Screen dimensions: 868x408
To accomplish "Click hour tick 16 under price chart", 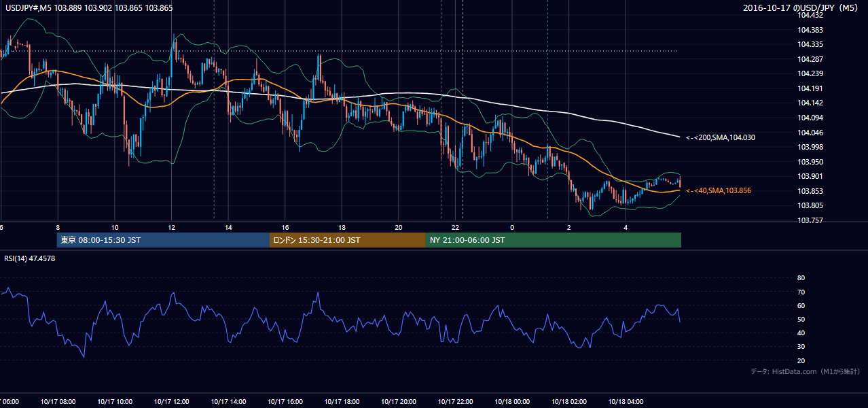I will (285, 227).
